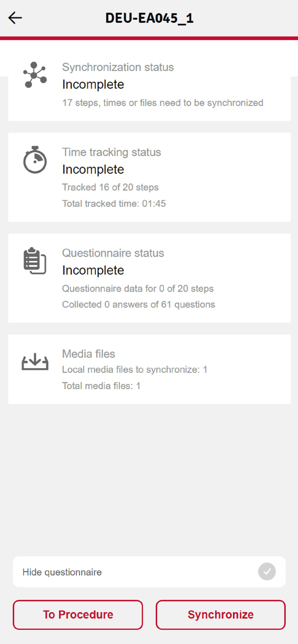Click the DEU-EA045_1 page title

pos(149,18)
